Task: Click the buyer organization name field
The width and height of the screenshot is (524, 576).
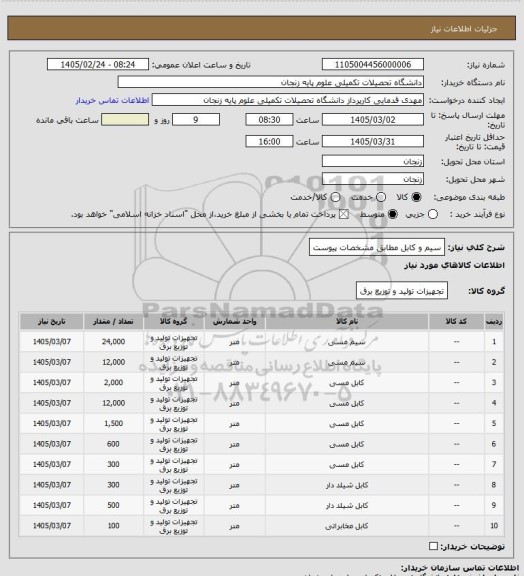Action: click(x=270, y=82)
